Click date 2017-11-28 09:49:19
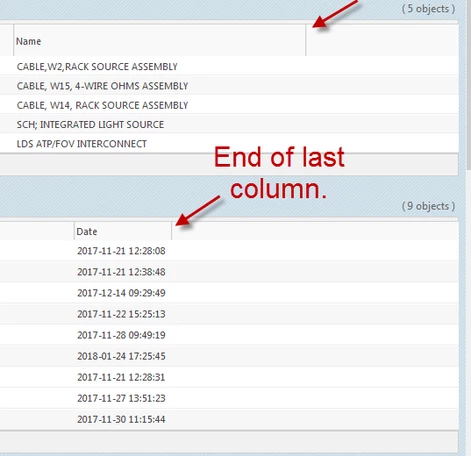The image size is (471, 456). (x=121, y=335)
